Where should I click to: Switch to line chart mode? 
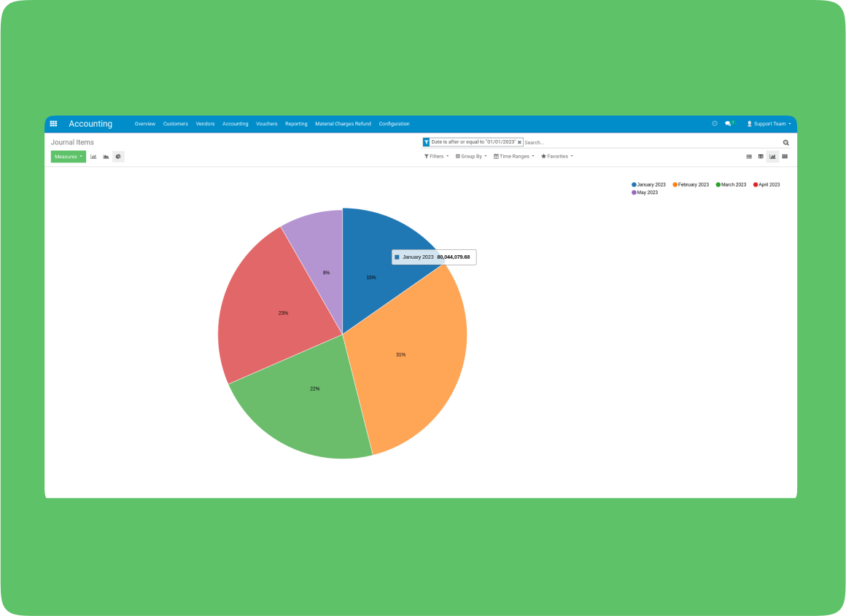pos(106,157)
